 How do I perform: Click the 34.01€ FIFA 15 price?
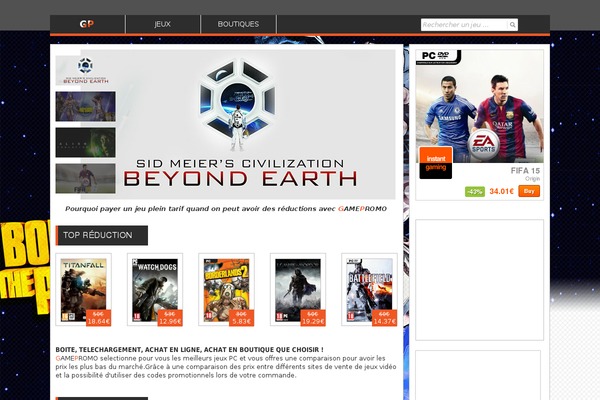point(501,191)
